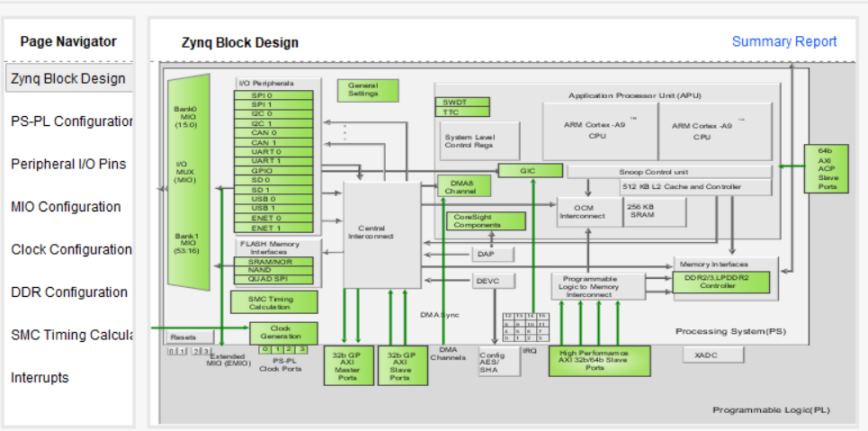Select the QUAD SPI flash block
Image resolution: width=868 pixels, height=431 pixels.
coord(274,280)
